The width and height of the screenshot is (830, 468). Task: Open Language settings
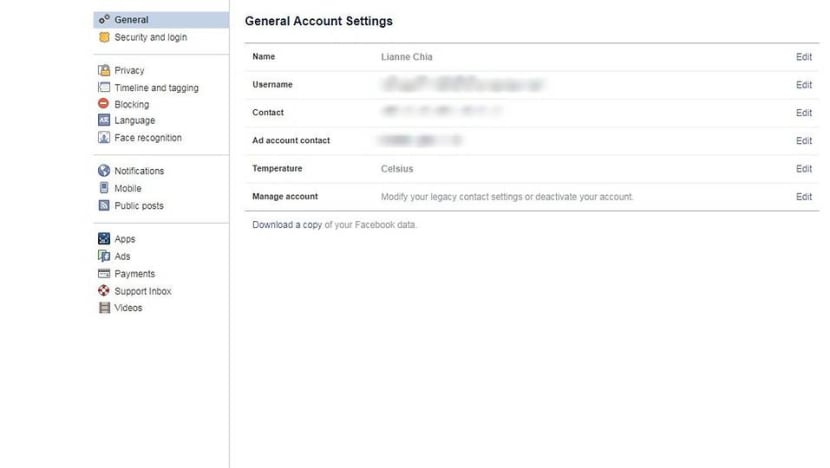coord(134,121)
